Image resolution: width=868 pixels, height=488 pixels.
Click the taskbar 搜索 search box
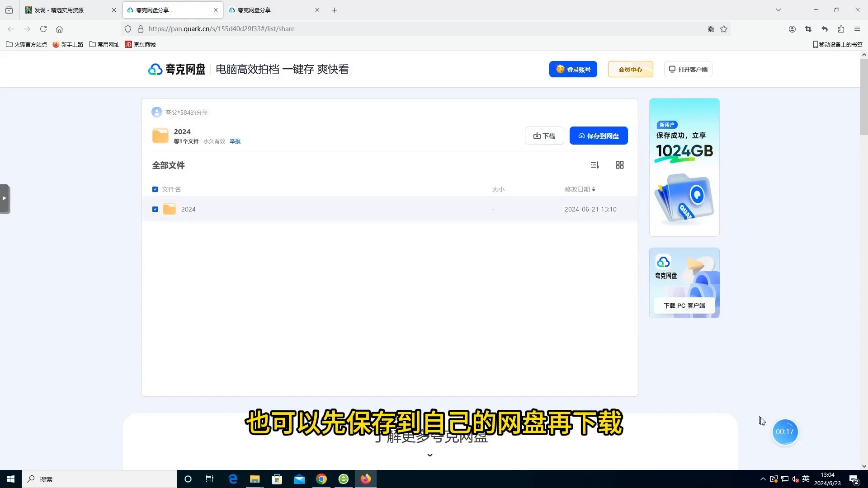tap(99, 479)
